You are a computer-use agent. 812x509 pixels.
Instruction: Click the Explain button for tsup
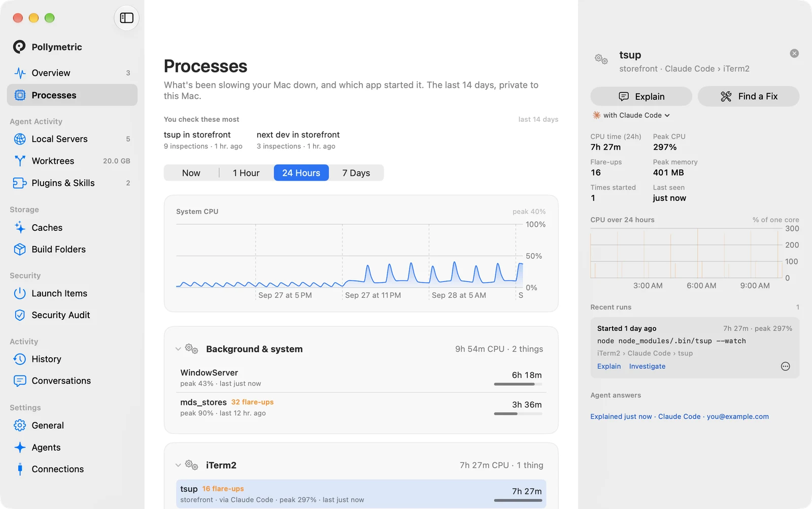point(641,96)
